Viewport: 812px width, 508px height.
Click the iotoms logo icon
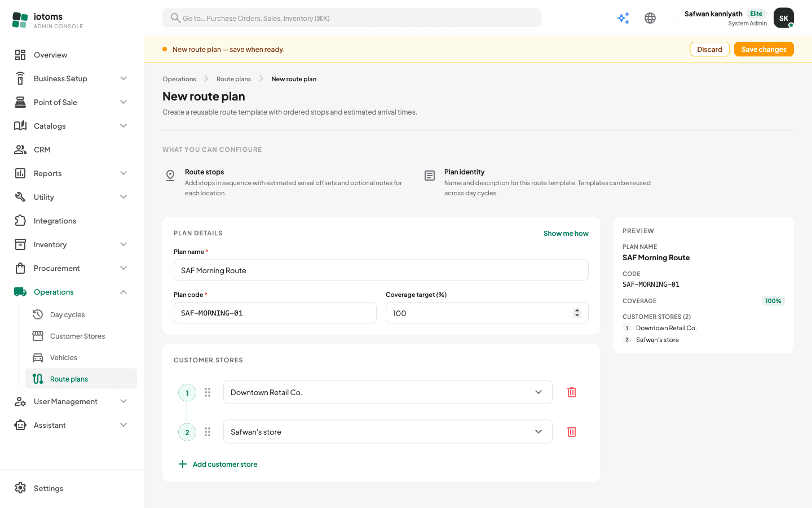[20, 20]
